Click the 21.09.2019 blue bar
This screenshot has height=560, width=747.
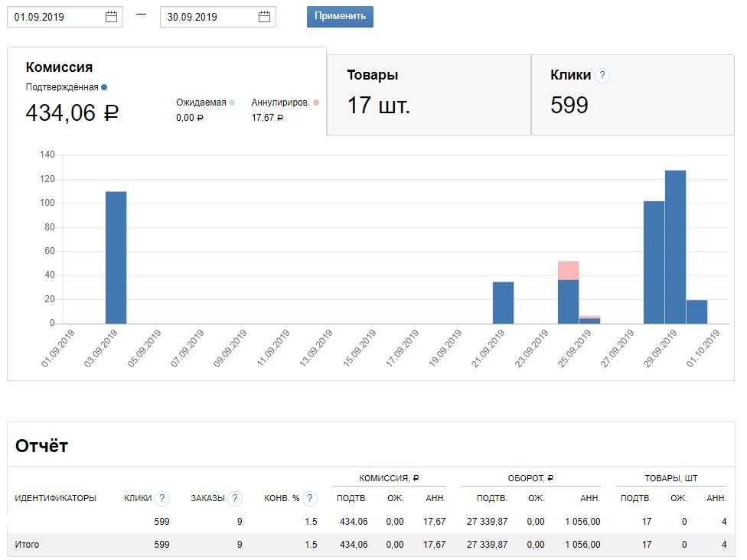point(503,303)
